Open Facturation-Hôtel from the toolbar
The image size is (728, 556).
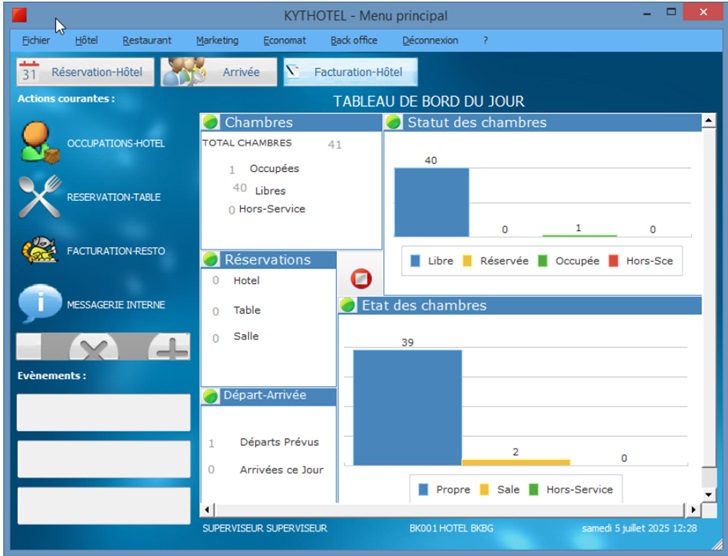[x=350, y=72]
